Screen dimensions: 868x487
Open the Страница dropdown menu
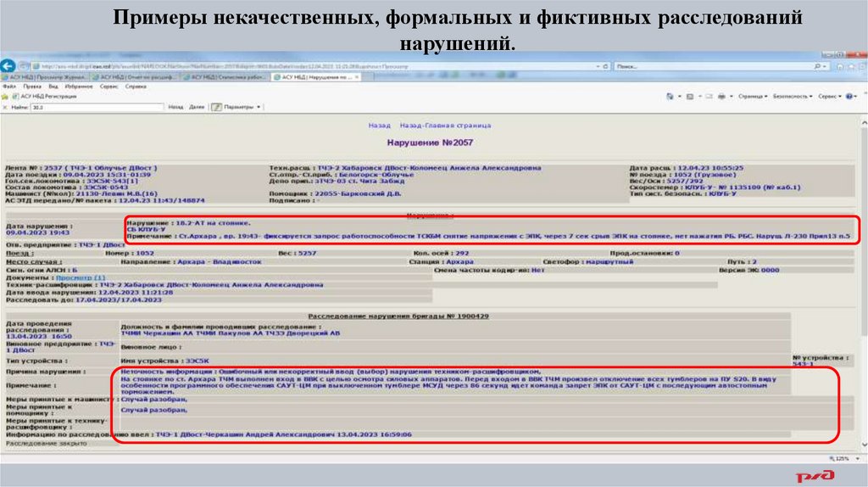(753, 97)
